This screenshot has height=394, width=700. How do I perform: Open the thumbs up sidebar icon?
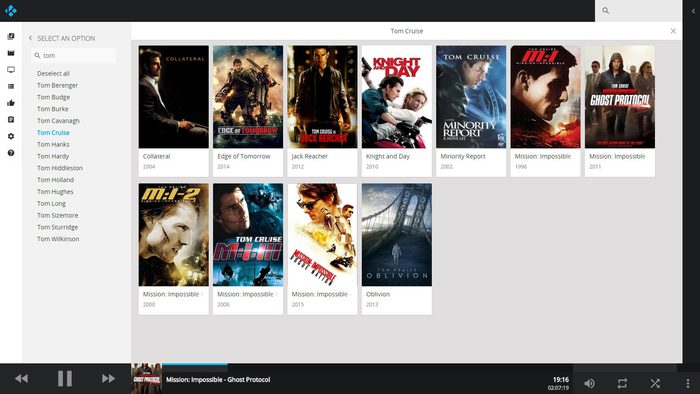tap(11, 103)
